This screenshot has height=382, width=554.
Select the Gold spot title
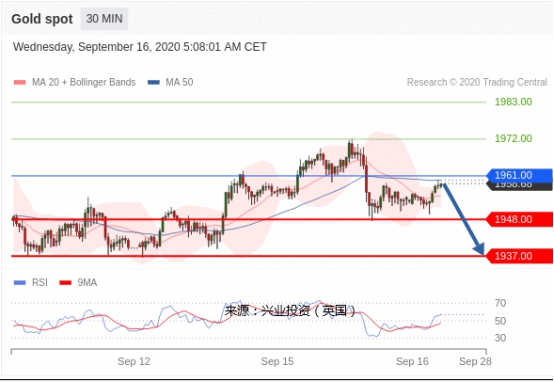pyautogui.click(x=42, y=19)
